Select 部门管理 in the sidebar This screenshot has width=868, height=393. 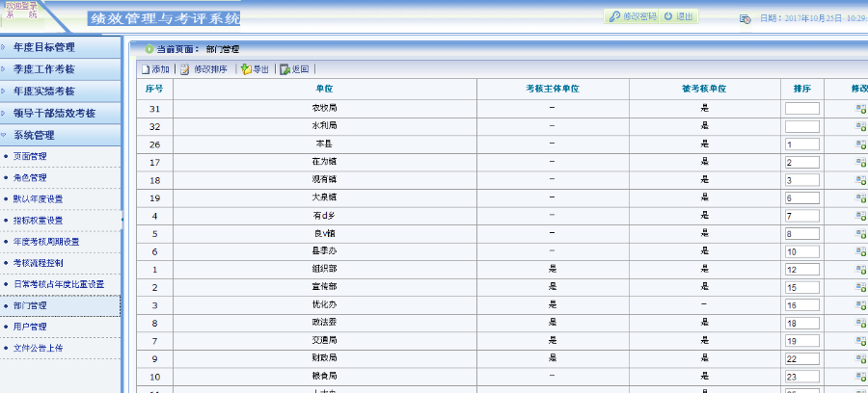click(60, 305)
